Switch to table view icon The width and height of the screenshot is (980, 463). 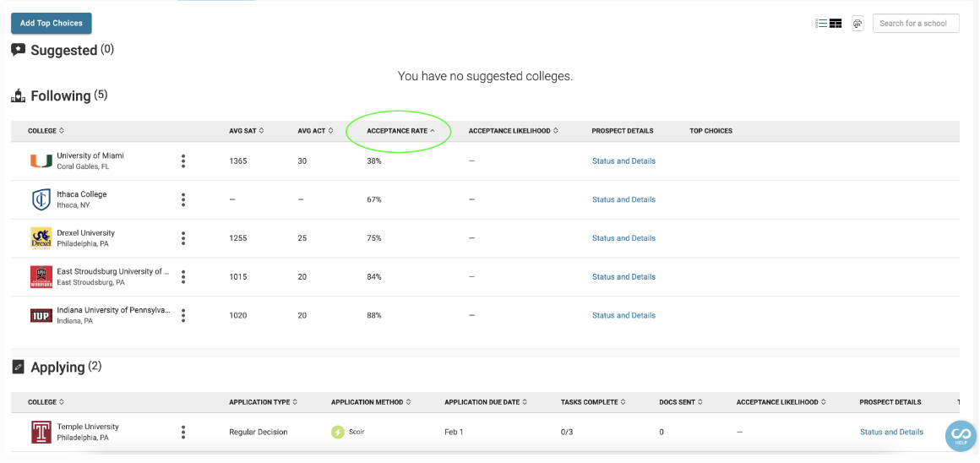click(836, 23)
